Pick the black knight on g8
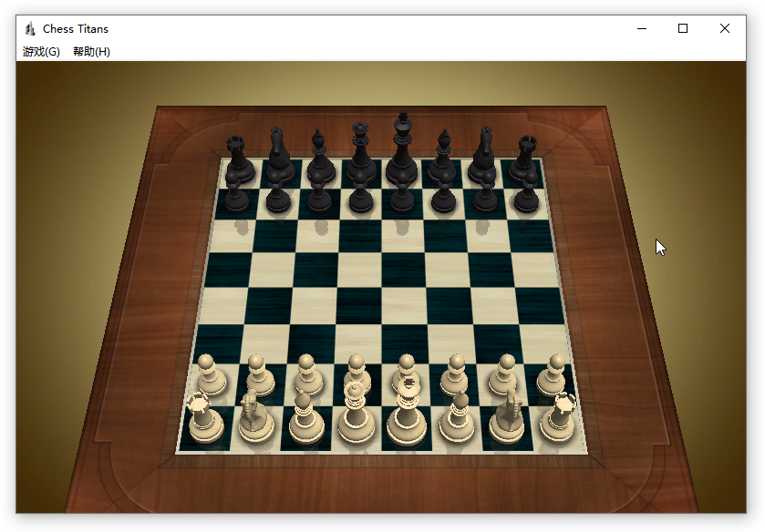 [x=483, y=155]
